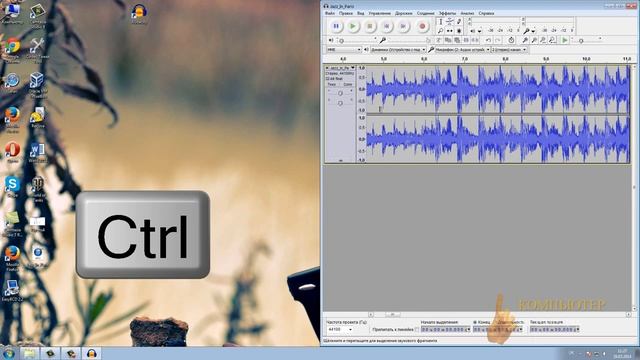Adjust the track gain slider knob
The height and width of the screenshot is (360, 640).
click(340, 93)
